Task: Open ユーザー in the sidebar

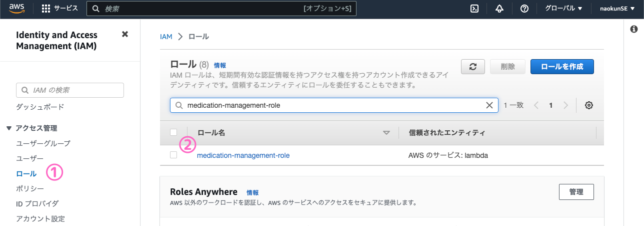Action: tap(30, 158)
